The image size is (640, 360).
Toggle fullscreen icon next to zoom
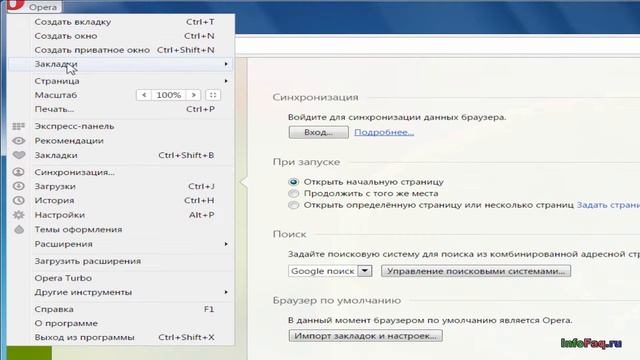click(213, 95)
